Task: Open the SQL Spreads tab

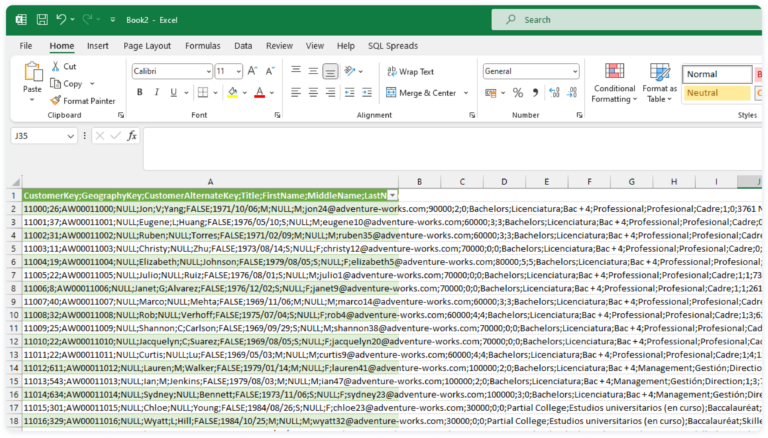Action: click(x=393, y=46)
